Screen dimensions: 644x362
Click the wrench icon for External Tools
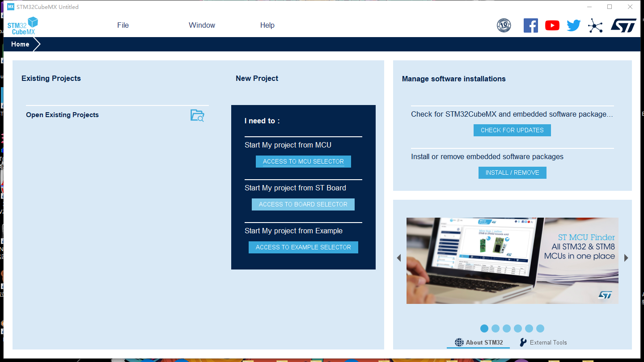523,342
